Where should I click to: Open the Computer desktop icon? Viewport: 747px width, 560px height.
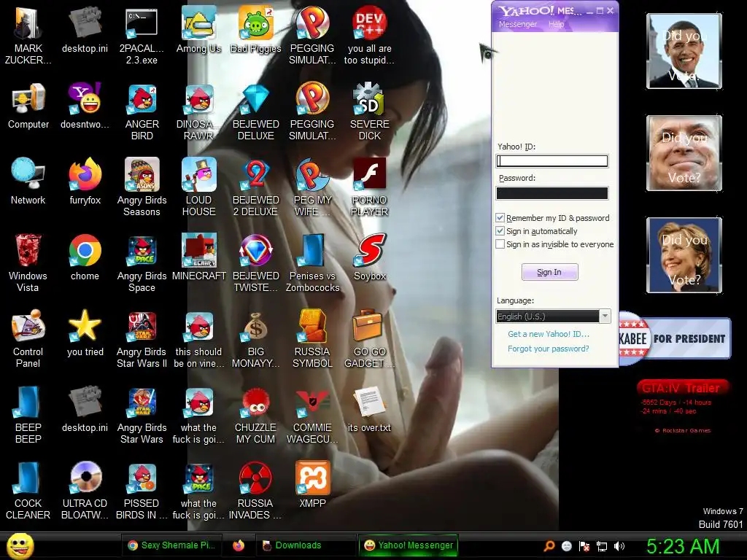(x=28, y=105)
